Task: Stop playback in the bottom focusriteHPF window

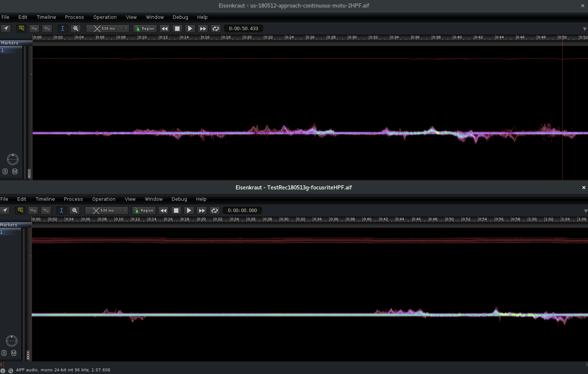Action: 176,211
